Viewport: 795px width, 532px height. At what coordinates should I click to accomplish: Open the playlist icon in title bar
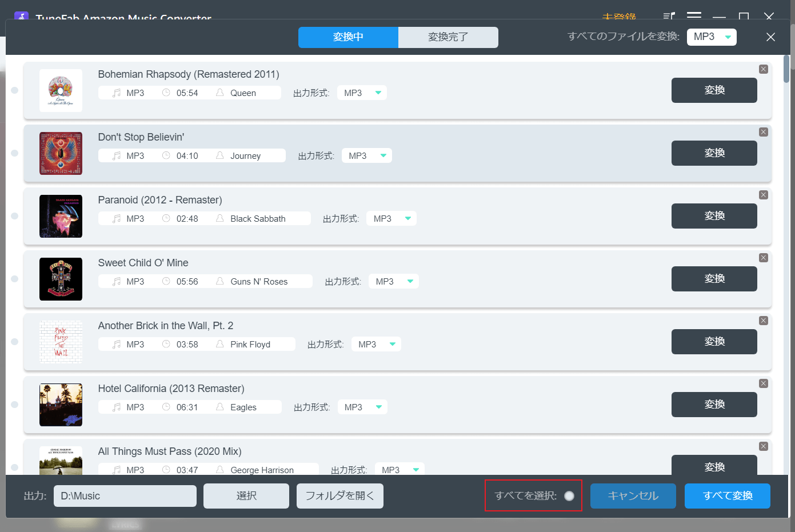coord(669,17)
